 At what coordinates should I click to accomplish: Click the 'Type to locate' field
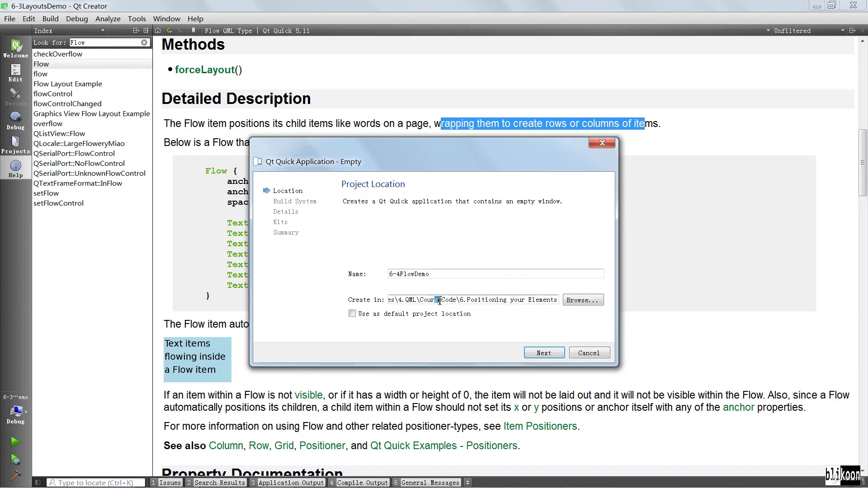pyautogui.click(x=96, y=483)
